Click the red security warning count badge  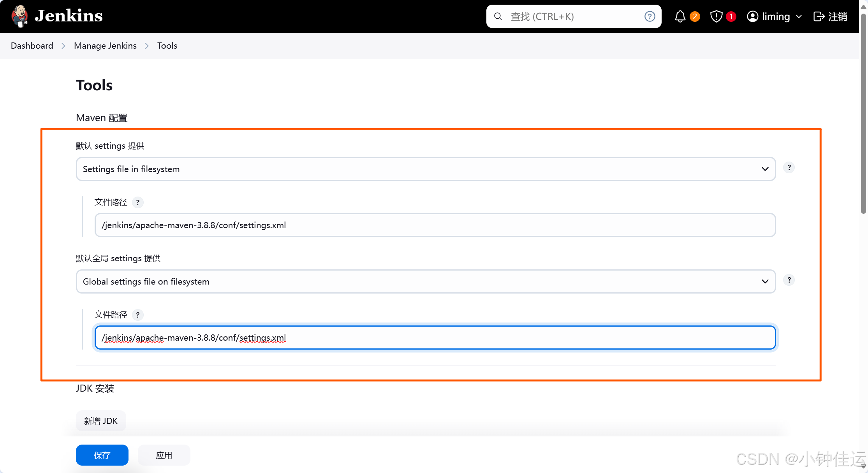click(731, 16)
